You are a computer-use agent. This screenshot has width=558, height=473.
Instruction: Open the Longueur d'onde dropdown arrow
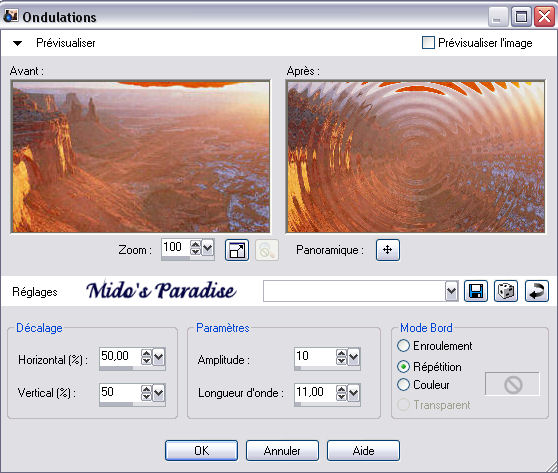tap(353, 393)
